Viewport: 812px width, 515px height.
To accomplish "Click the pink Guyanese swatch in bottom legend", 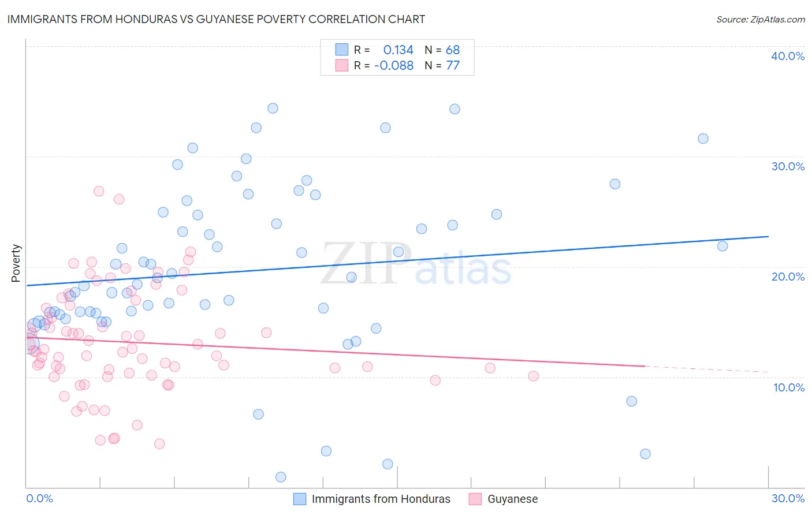I will [x=475, y=499].
